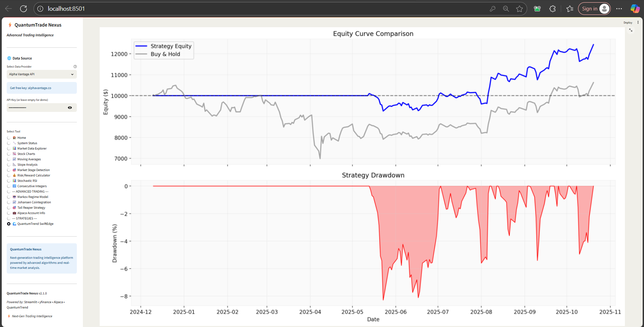Open the Alpha Vantage API provider dropdown

(x=42, y=74)
